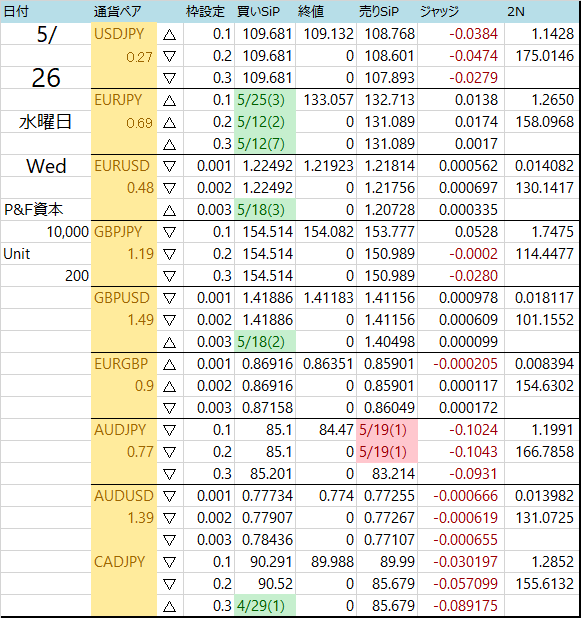Click the P&F資本 label
This screenshot has height=618, width=581.
pos(34,210)
